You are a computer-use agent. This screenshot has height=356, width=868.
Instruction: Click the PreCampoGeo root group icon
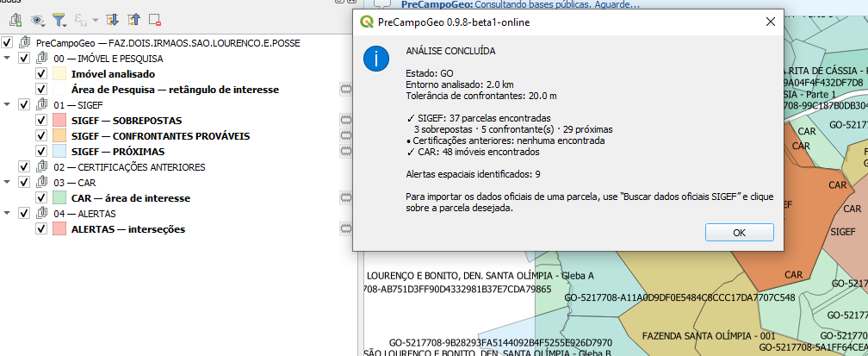[25, 43]
